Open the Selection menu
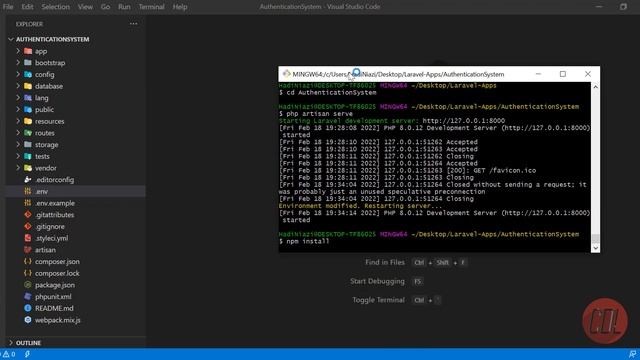This screenshot has width=640, height=360. point(56,7)
